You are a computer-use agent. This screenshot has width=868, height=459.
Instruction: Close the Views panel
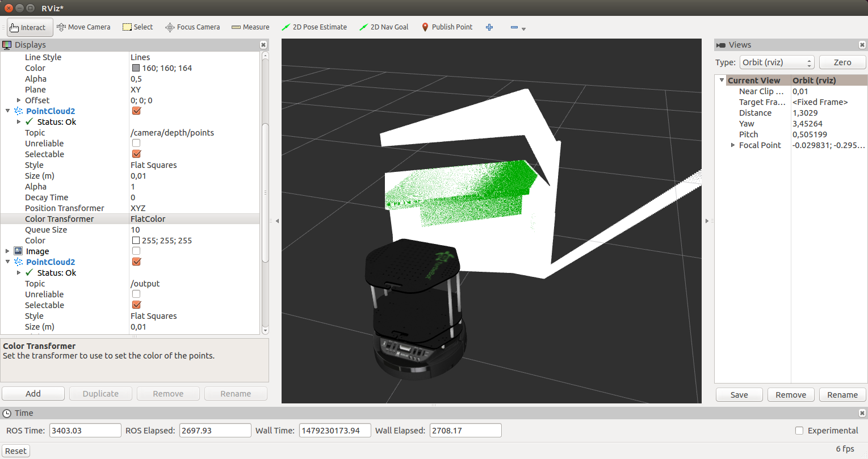(x=862, y=45)
